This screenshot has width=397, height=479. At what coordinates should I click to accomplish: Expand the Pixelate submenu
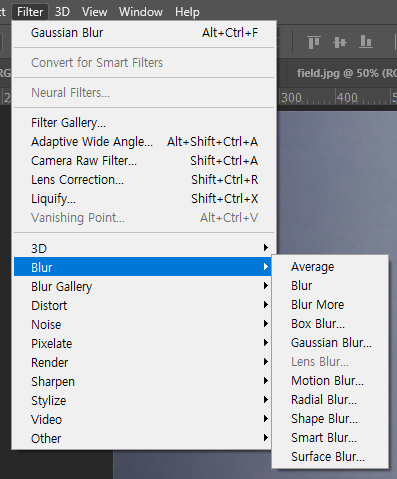[144, 343]
